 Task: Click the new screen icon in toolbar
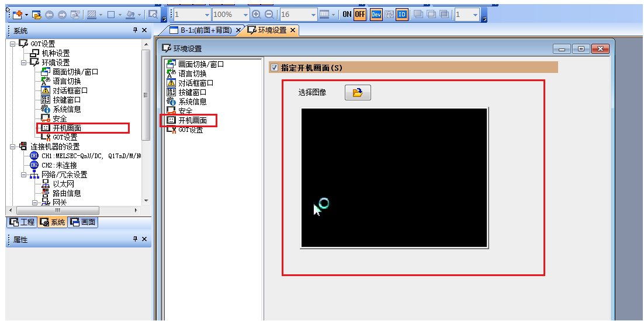coord(17,14)
